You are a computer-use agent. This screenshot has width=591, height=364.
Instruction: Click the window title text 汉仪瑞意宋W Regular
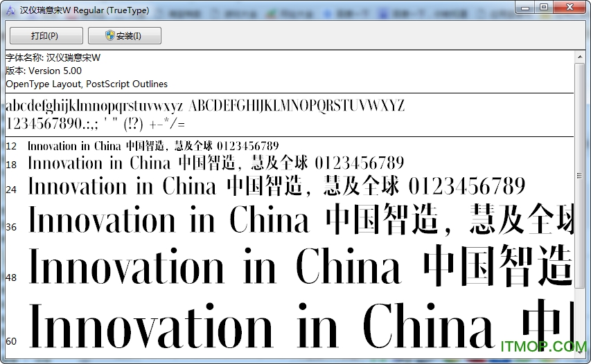[x=85, y=9]
